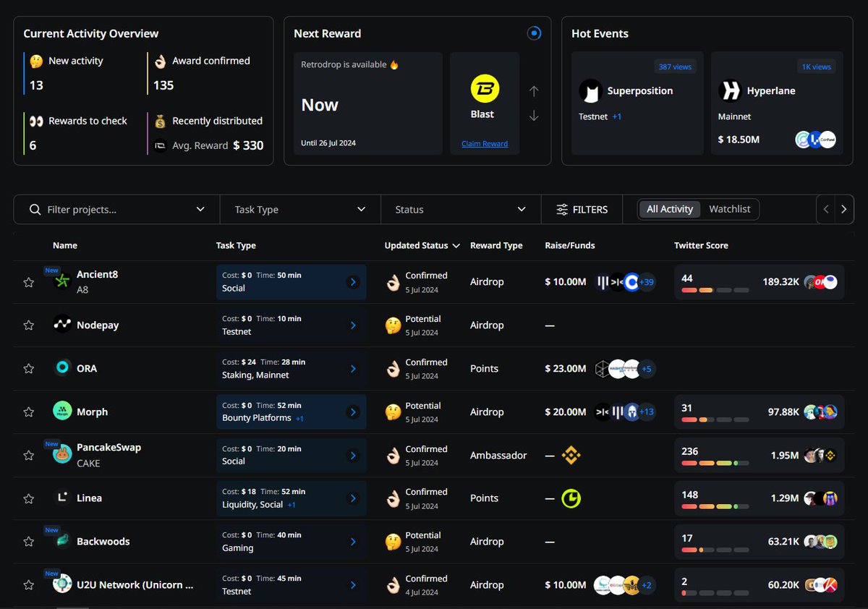Click the PancakeSwap project logo

(62, 454)
